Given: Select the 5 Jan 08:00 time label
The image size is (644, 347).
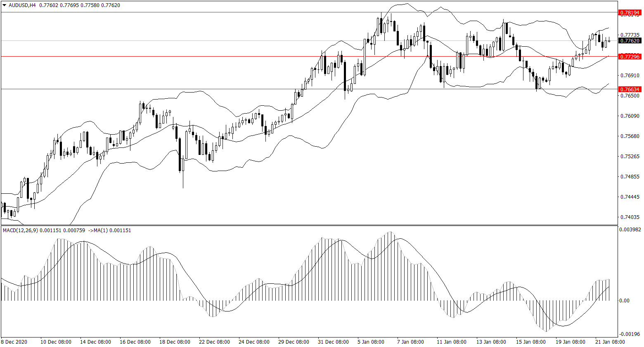Looking at the screenshot, I should [x=372, y=342].
